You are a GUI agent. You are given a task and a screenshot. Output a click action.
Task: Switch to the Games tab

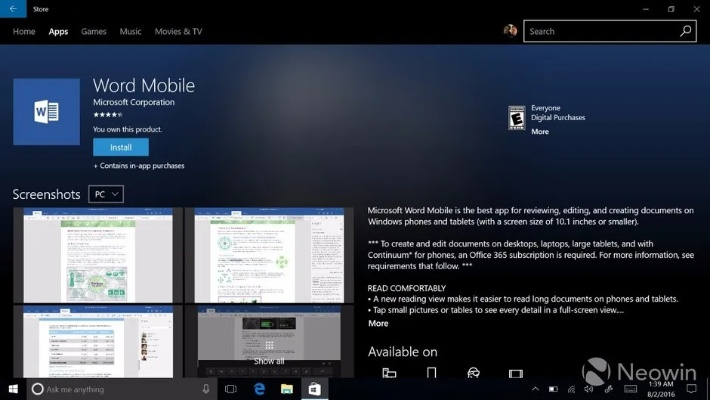pos(94,31)
